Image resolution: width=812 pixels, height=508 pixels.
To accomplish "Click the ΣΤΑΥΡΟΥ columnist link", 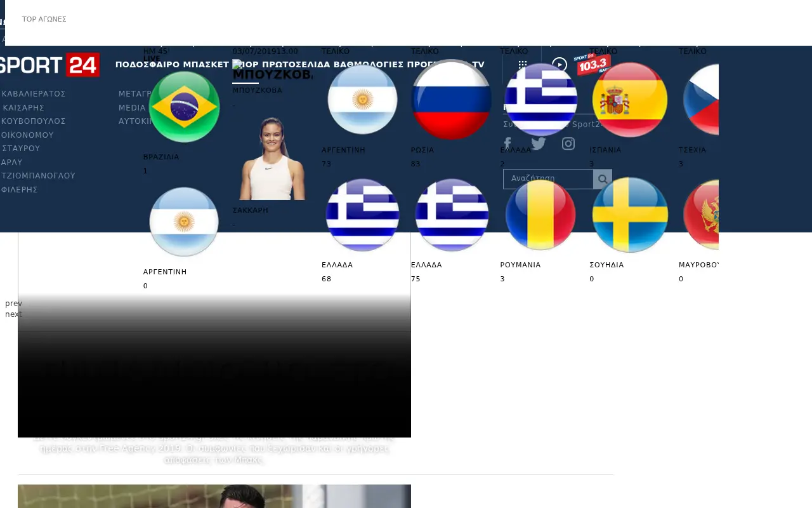I will [x=21, y=148].
